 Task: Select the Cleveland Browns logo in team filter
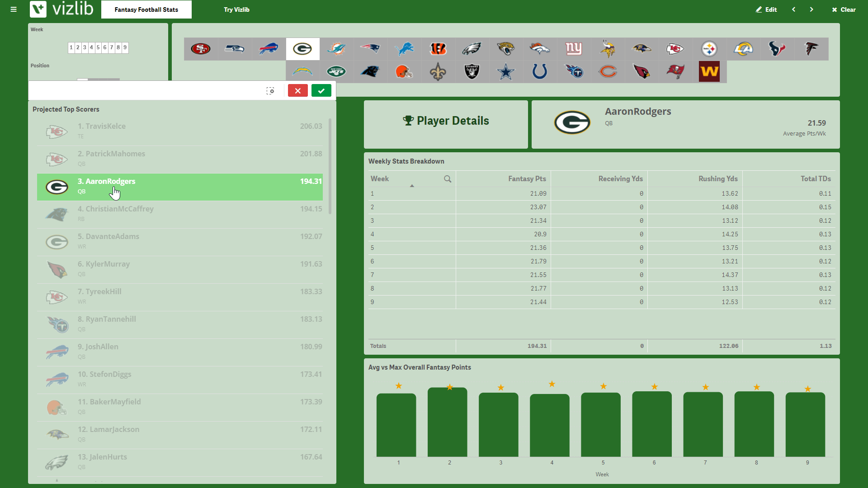pos(404,71)
